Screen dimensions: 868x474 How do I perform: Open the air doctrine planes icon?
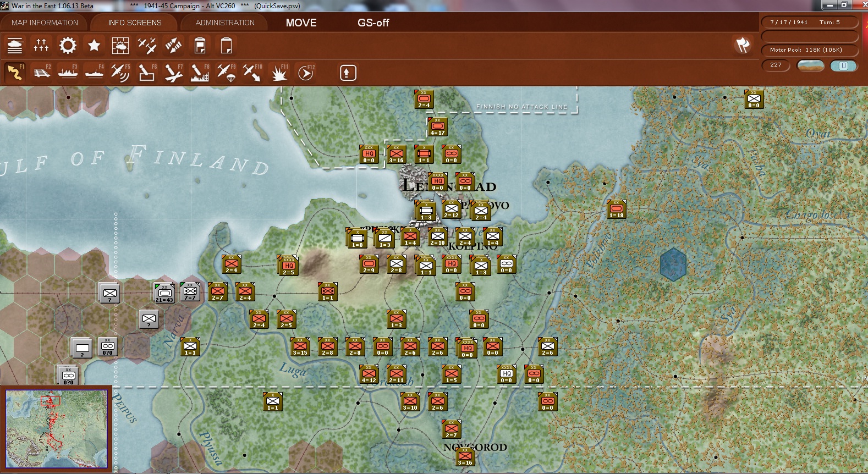pos(147,45)
